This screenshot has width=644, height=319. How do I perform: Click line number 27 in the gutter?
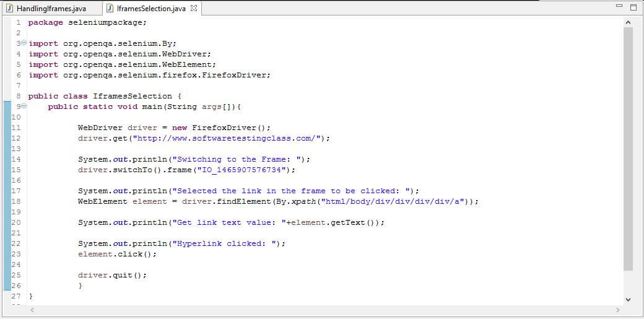click(16, 296)
